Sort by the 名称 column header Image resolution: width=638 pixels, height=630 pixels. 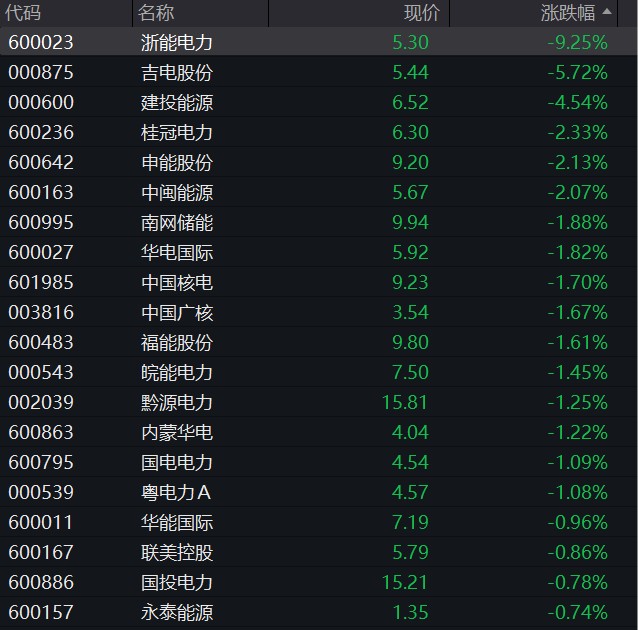coord(156,13)
